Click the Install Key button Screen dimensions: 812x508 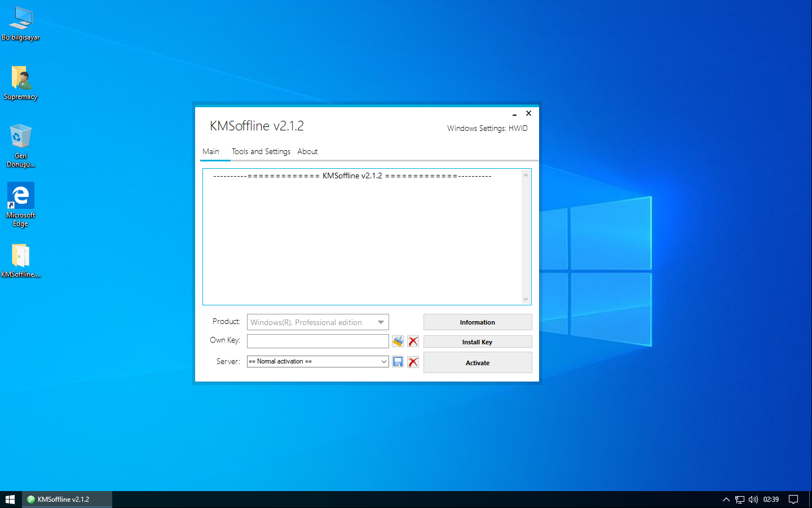pyautogui.click(x=478, y=341)
